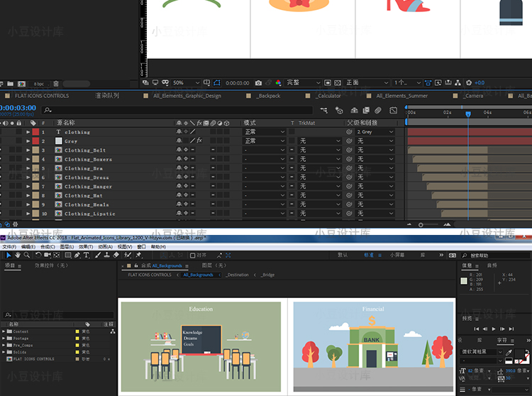Open the 效果(T) menu
This screenshot has height=396, width=532.
[x=86, y=247]
